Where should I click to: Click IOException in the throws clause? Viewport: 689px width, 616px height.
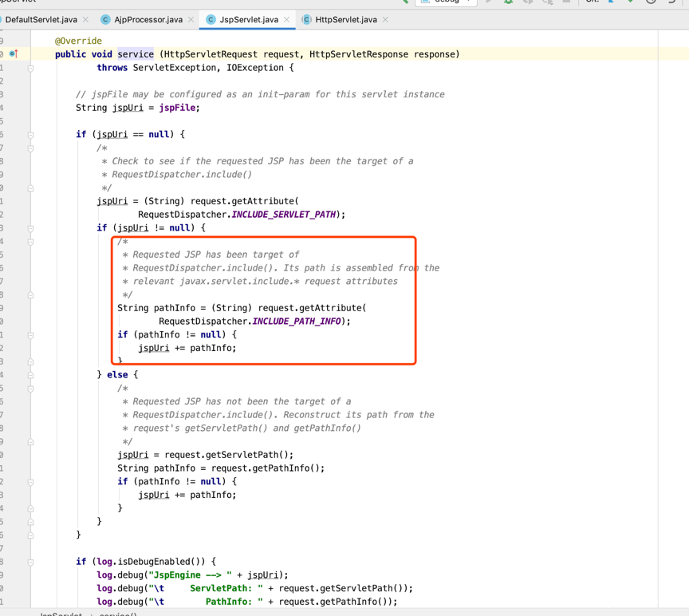pyautogui.click(x=255, y=68)
